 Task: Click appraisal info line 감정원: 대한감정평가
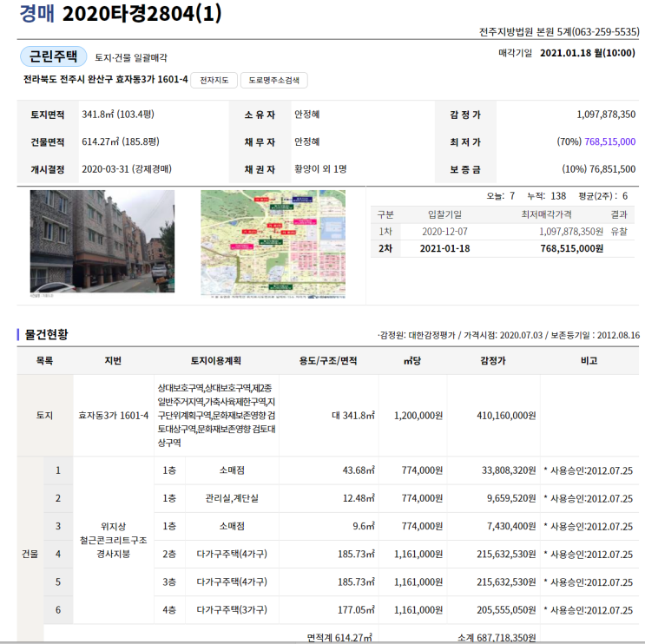click(x=417, y=335)
